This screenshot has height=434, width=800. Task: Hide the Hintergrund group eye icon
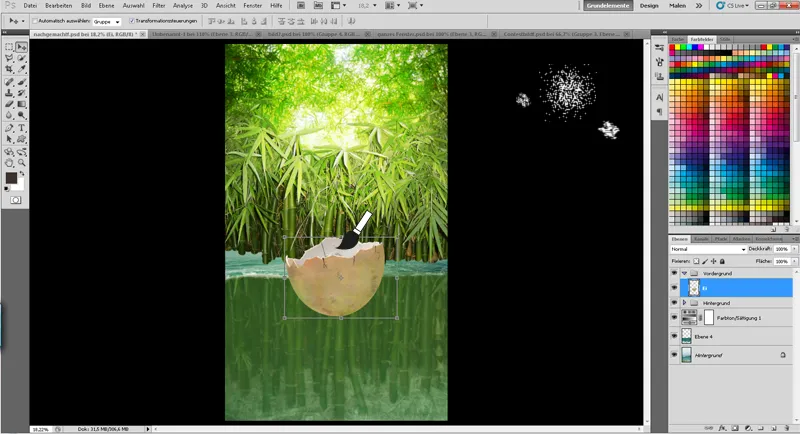674,303
